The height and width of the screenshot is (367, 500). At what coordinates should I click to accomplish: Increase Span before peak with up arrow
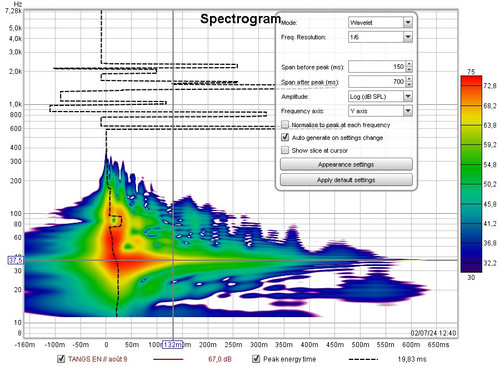click(x=409, y=64)
